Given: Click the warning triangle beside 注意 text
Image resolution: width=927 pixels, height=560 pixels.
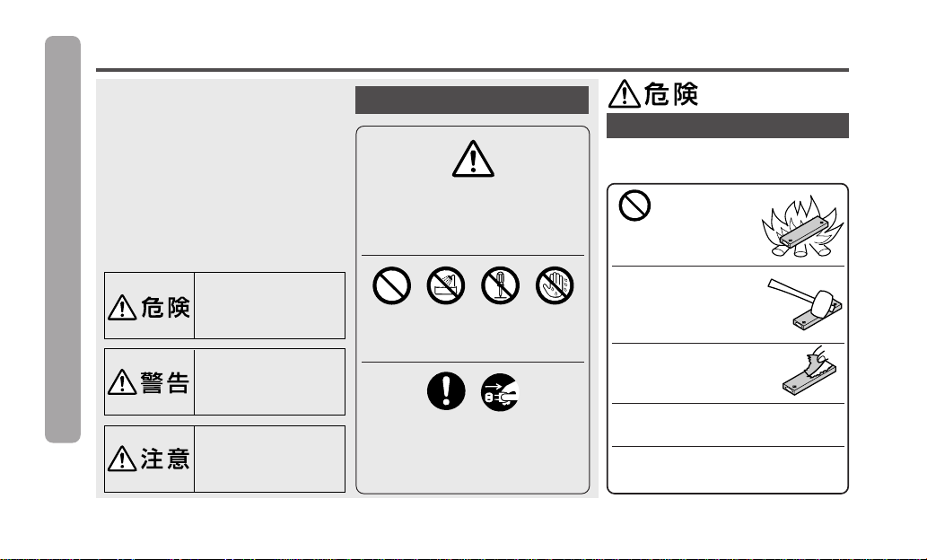Looking at the screenshot, I should pos(122,459).
